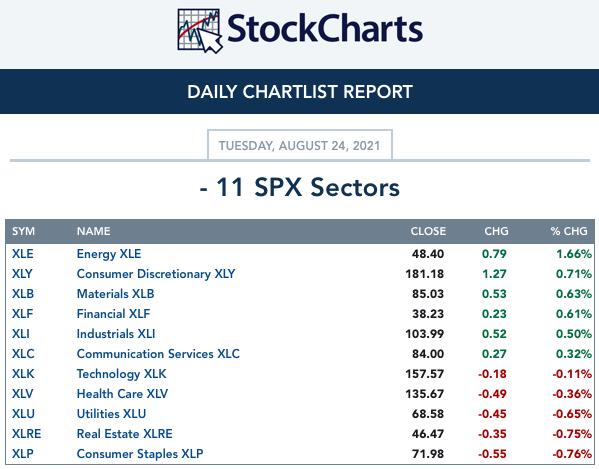Open the Real Estate XLRE link
Image resolution: width=599 pixels, height=469 pixels.
pos(125,434)
